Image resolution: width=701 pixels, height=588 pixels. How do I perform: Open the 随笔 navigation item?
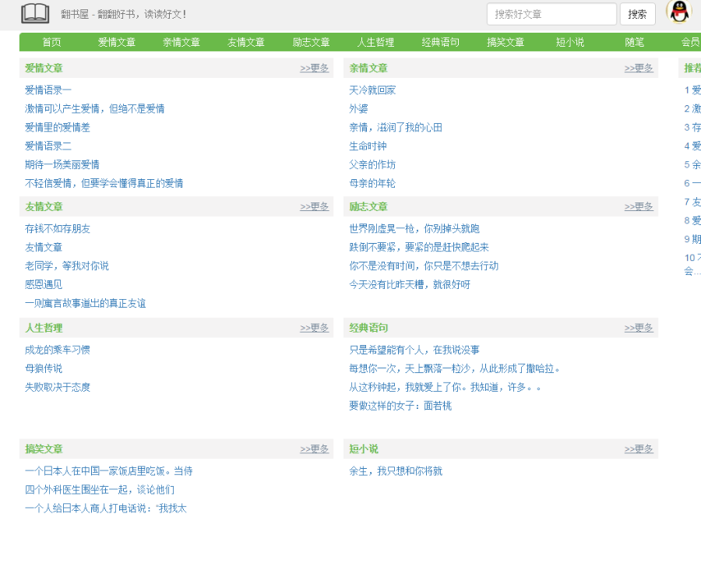[x=635, y=42]
